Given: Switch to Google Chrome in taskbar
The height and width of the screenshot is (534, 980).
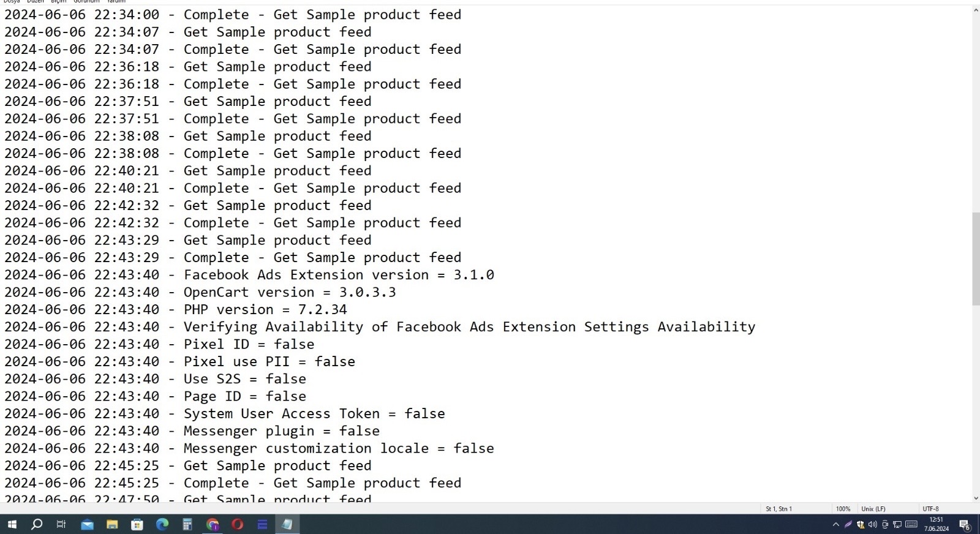Looking at the screenshot, I should tap(213, 524).
